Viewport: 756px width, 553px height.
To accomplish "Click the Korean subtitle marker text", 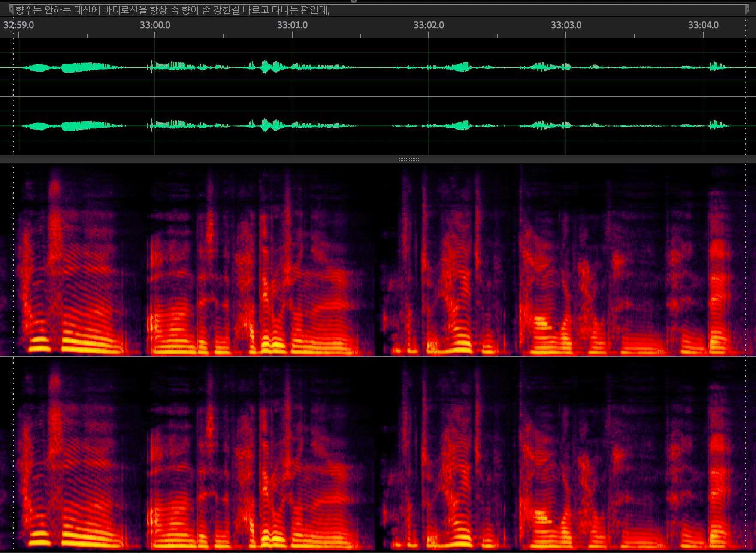I will [x=172, y=10].
